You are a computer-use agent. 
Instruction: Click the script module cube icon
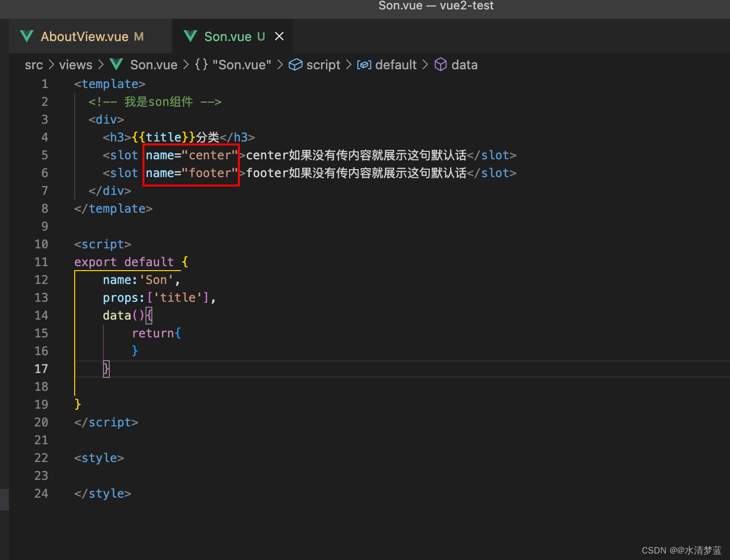click(296, 65)
